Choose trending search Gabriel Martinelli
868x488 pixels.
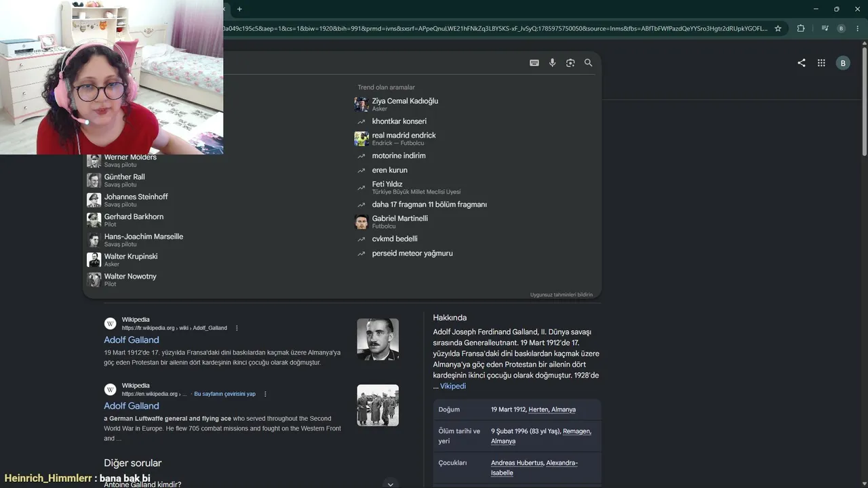(391, 222)
